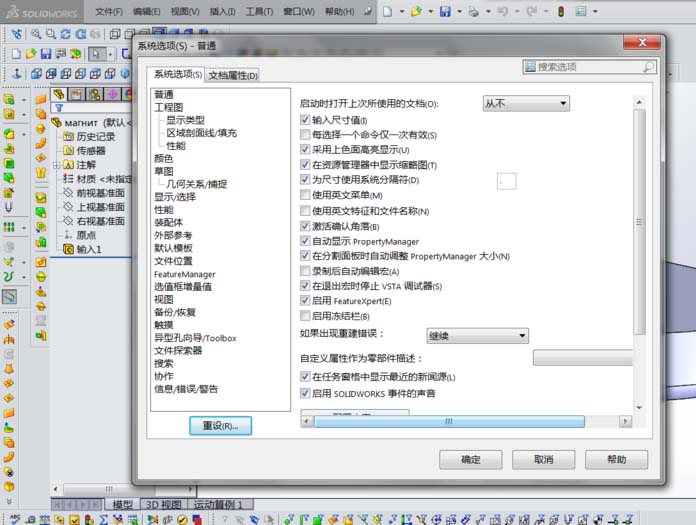Click the filter funnel icon in feature tree
696x525 pixels.
click(x=59, y=108)
